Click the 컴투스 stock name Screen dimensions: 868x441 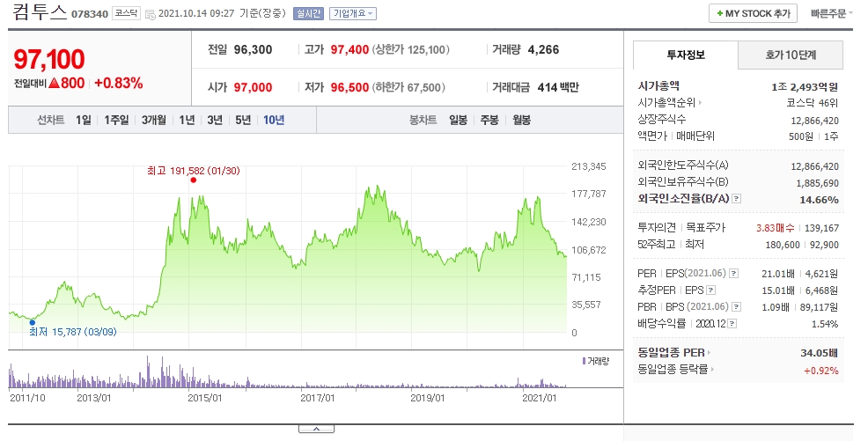click(x=39, y=12)
